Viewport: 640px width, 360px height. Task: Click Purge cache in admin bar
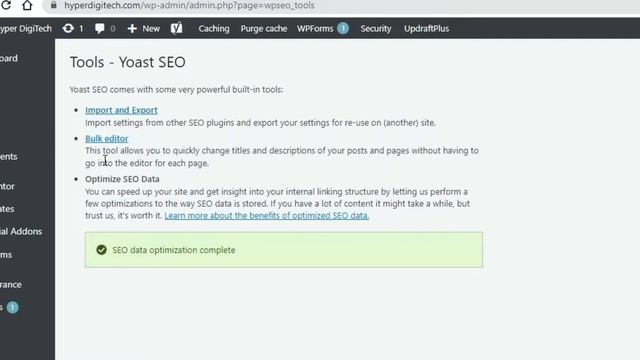click(264, 29)
